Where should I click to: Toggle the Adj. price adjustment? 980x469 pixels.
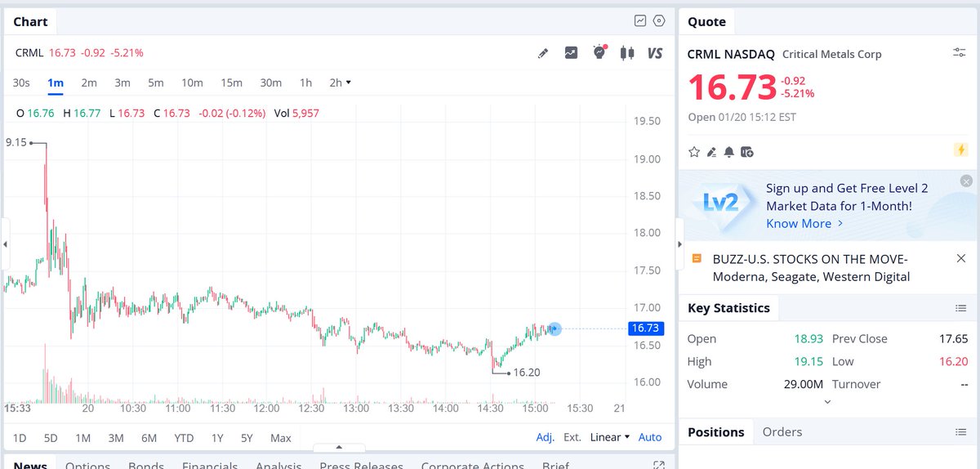click(x=545, y=437)
